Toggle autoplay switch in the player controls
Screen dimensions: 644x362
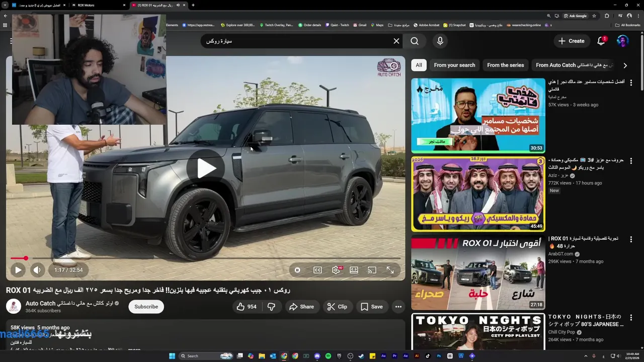(298, 270)
